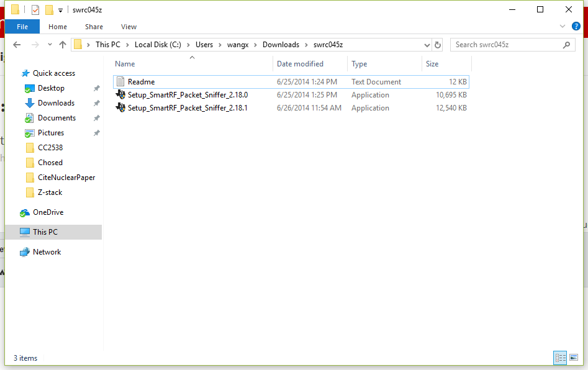588x370 pixels.
Task: Select Setup_SmartRF_Packet_Sniffer_2.18.0 file
Action: [x=291, y=95]
